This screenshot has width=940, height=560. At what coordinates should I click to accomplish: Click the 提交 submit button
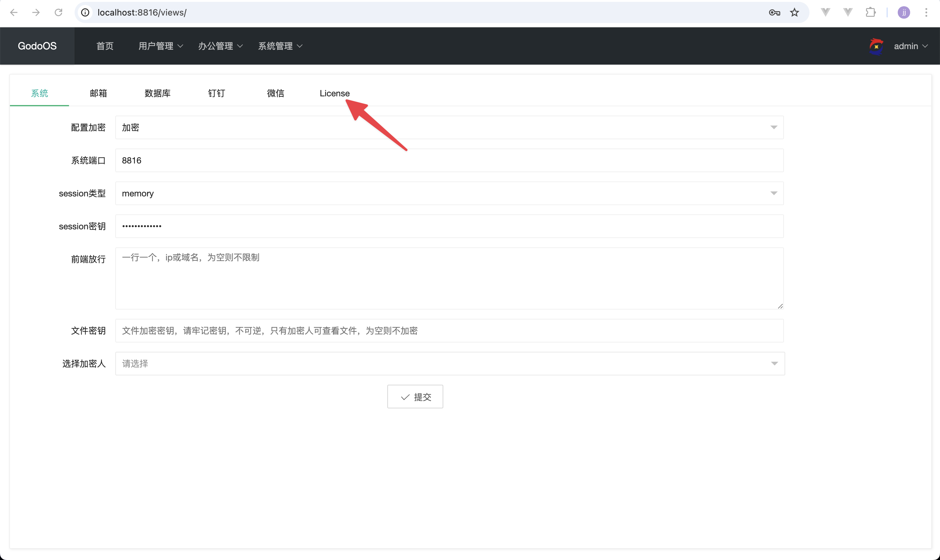click(x=415, y=397)
